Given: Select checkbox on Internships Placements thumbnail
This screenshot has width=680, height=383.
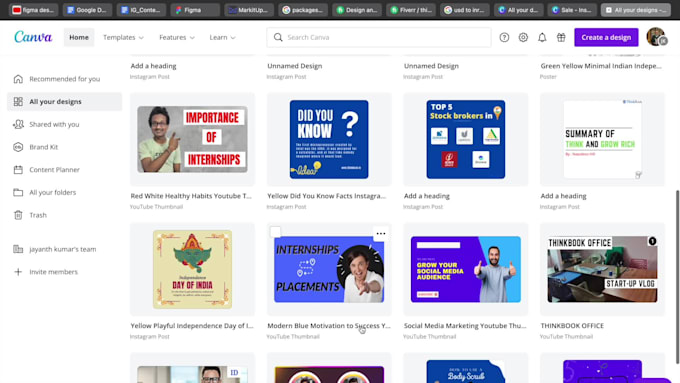Looking at the screenshot, I should [x=275, y=232].
